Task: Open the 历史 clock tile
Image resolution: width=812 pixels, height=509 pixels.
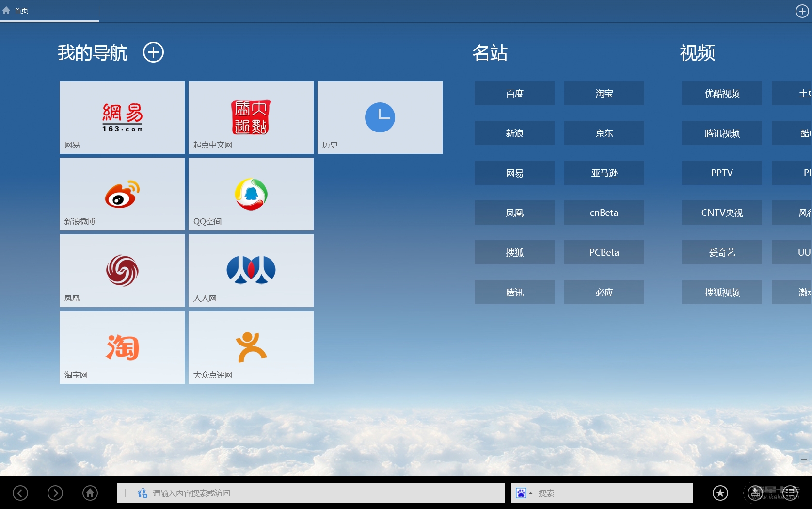Action: coord(380,117)
